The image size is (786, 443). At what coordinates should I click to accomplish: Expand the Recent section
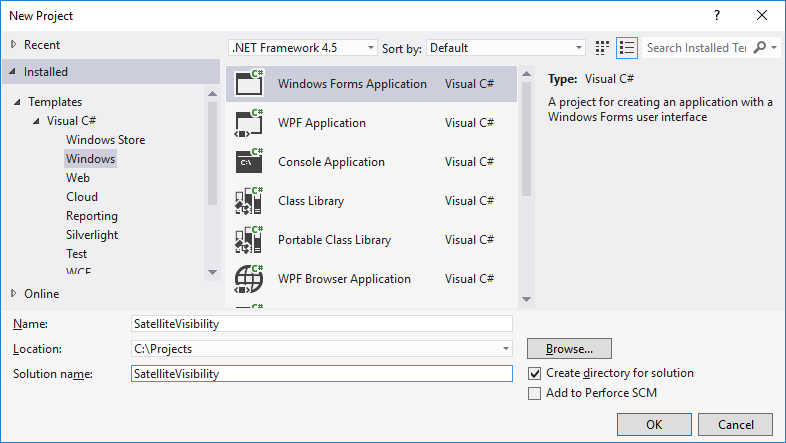(13, 45)
